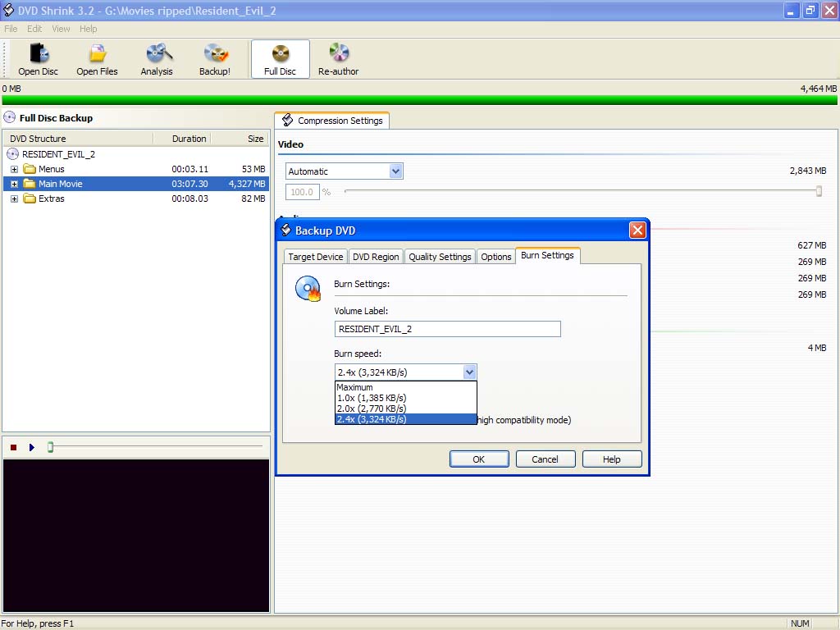Expand the Main Movie tree node
This screenshot has height=630, width=840.
[15, 184]
